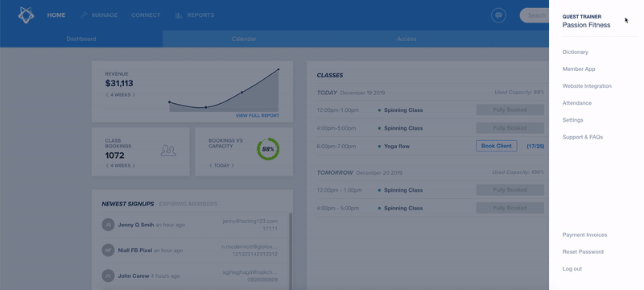Screen dimensions: 644x290
Task: Go to the Home menu
Action: point(56,15)
